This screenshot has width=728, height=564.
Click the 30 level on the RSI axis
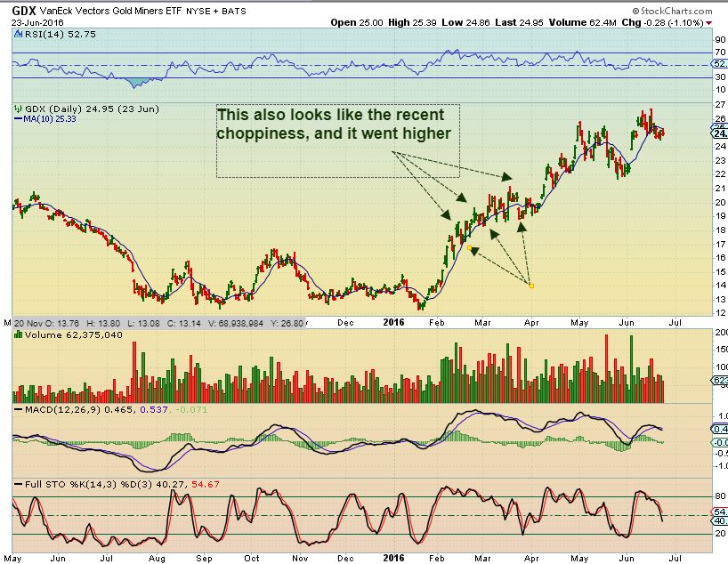[x=720, y=77]
